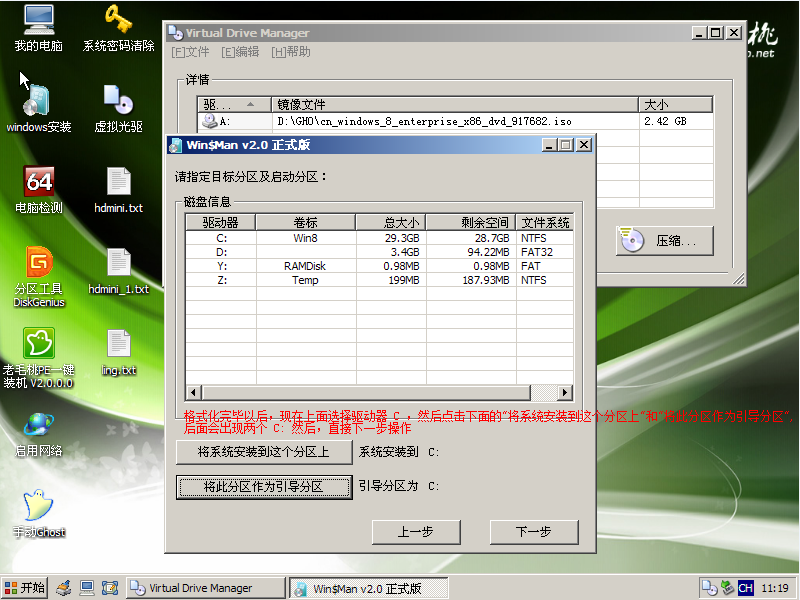800x600 pixels.
Task: Switch to Virtual Drive Manager taskbar item
Action: point(206,588)
